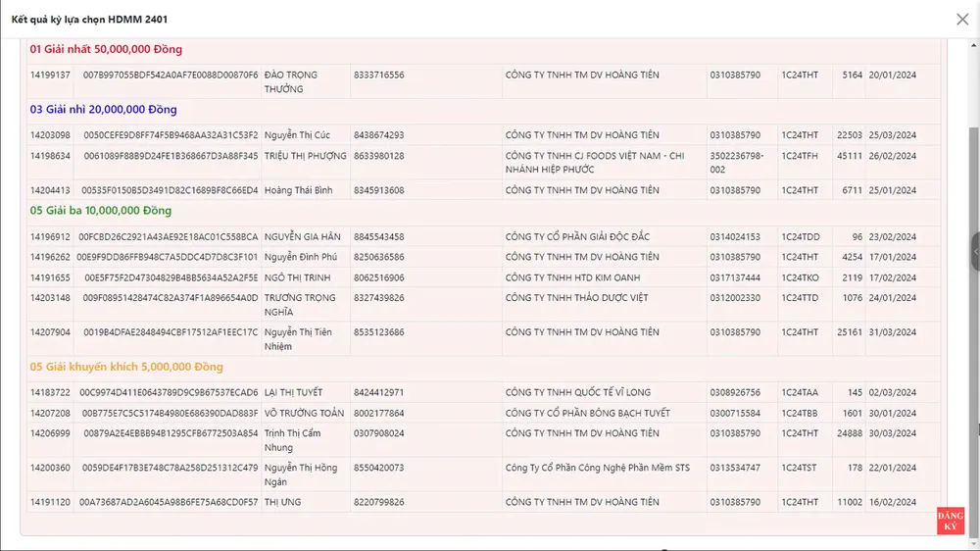This screenshot has width=980, height=551.
Task: Click the red ĐĂNG KÝ button
Action: coord(950,522)
